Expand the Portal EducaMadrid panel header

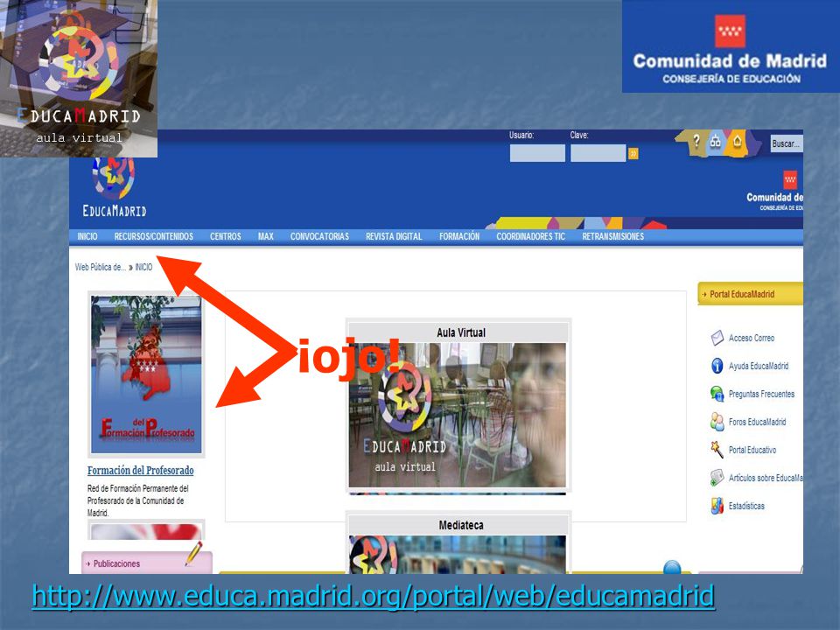tap(750, 294)
